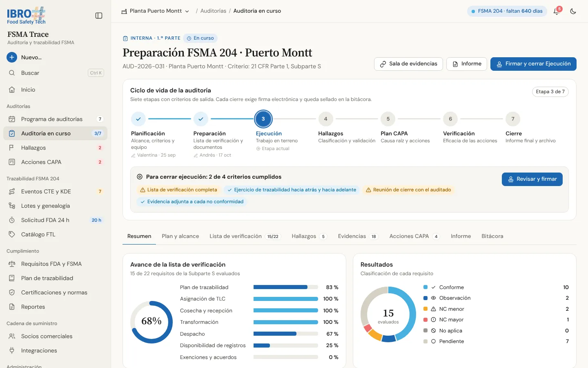Viewport: 588px width, 368px height.
Task: Click the Certificaciones y normas shield icon
Action: (x=12, y=292)
